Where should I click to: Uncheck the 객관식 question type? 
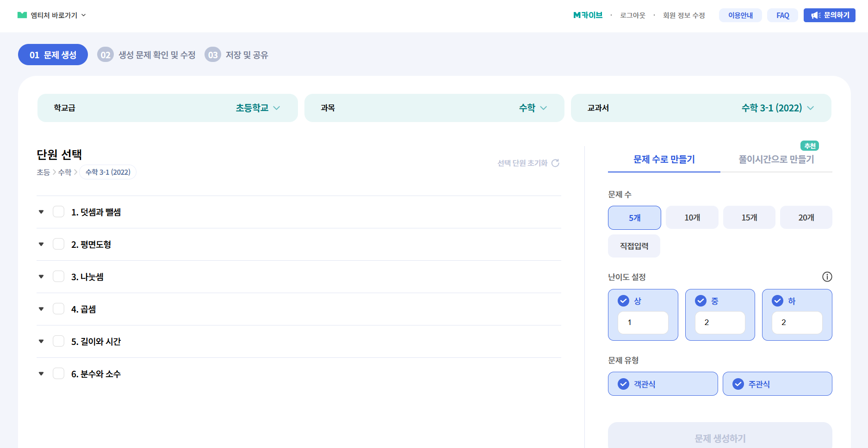[x=624, y=384]
